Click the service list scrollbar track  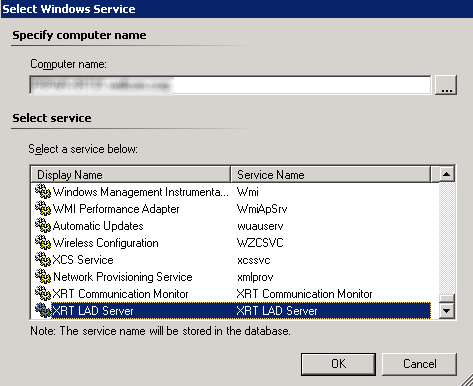tap(447, 238)
